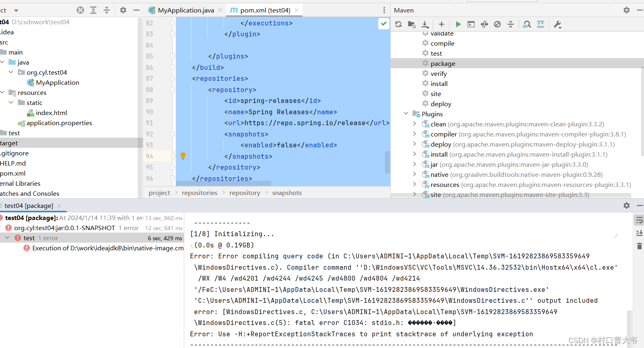
Task: Collapse the Plugins node in Maven
Action: [406, 114]
